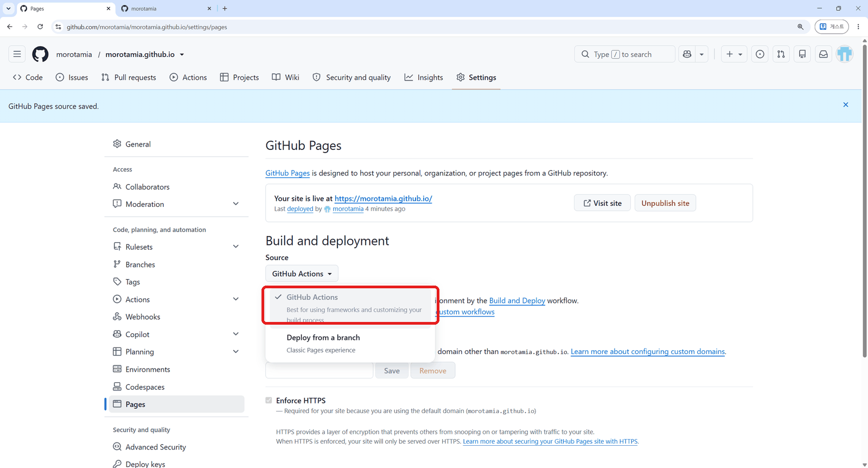Open a new browser tab with plus icon
Viewport: 868px width, 468px height.
point(225,9)
